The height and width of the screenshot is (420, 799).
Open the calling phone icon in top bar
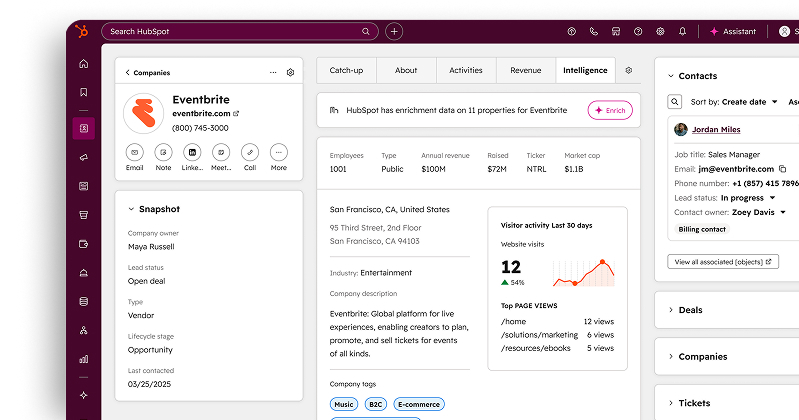click(594, 32)
